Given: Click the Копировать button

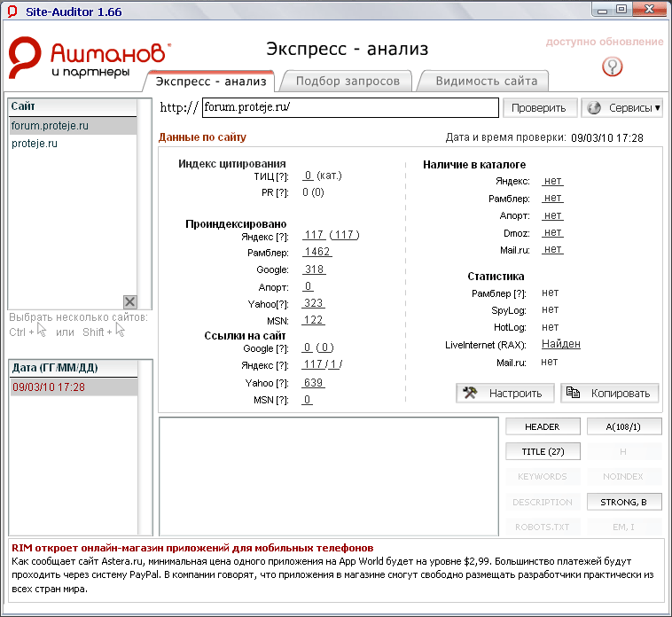Looking at the screenshot, I should (610, 393).
